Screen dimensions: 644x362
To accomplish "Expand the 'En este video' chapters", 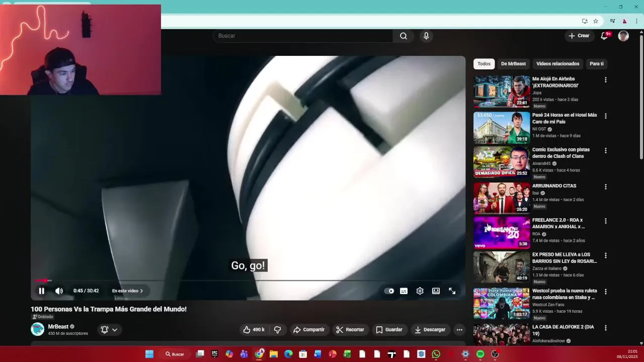I will point(127,291).
